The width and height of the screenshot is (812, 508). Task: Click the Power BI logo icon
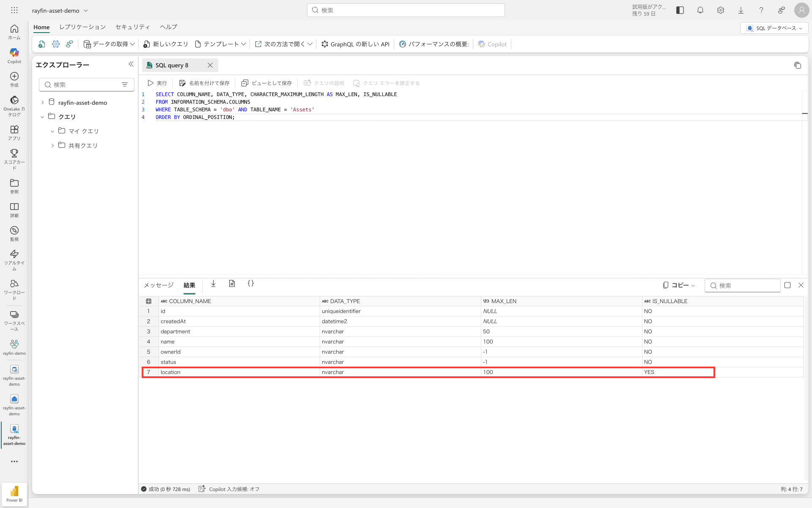point(14,494)
